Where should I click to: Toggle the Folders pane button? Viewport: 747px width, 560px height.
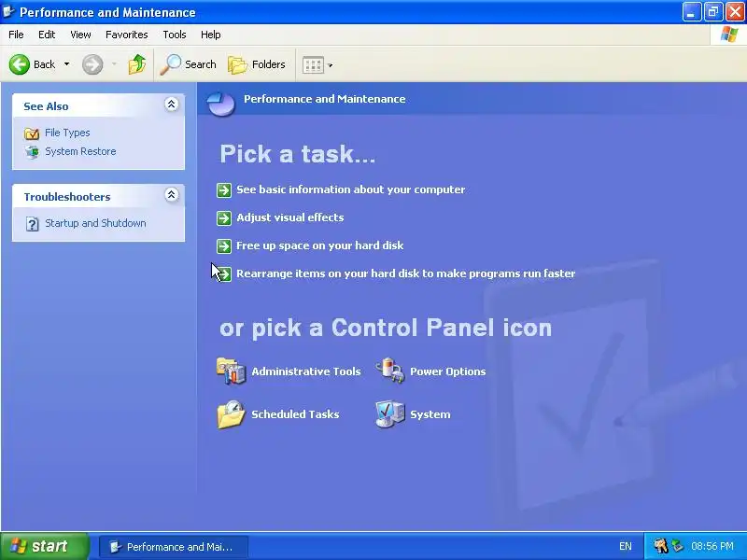point(256,64)
